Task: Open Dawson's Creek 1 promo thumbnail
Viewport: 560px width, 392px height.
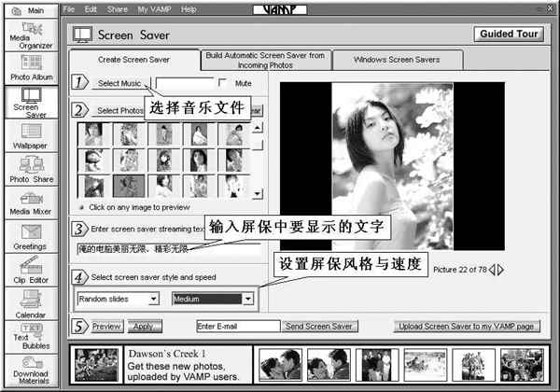Action: [96, 365]
